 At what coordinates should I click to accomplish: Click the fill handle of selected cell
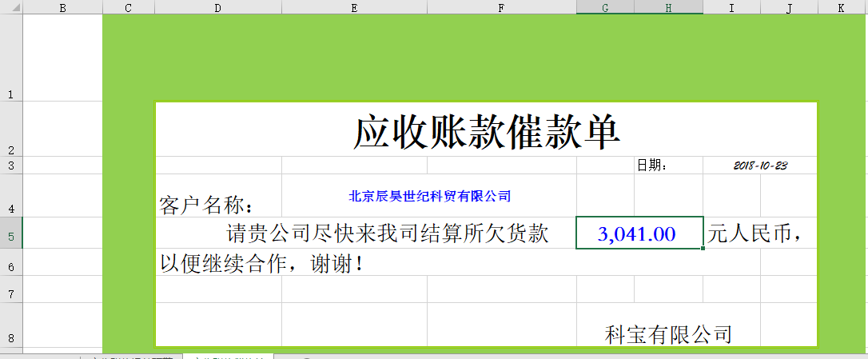pyautogui.click(x=703, y=249)
